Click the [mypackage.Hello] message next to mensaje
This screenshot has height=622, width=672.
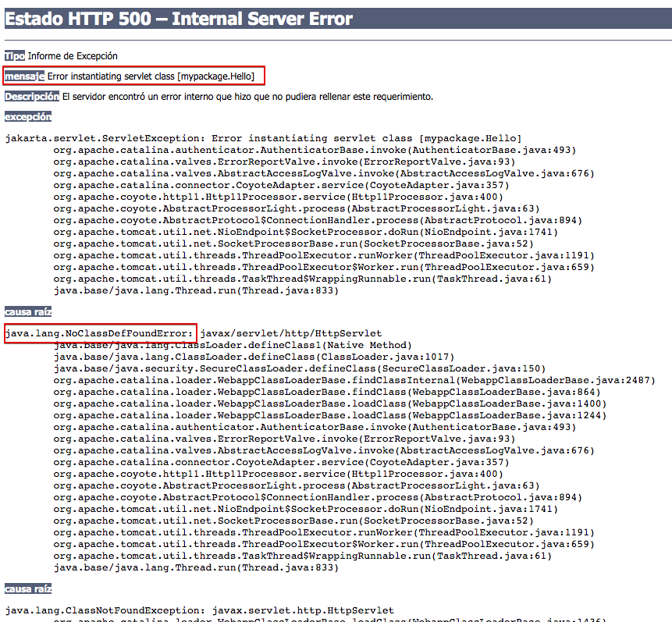coord(151,76)
